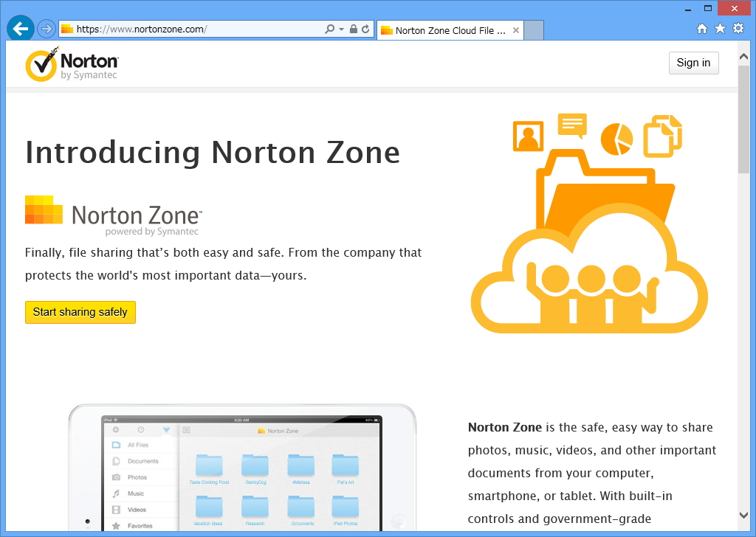
Task: Toggle the filter funnel in the file list
Action: pos(166,429)
